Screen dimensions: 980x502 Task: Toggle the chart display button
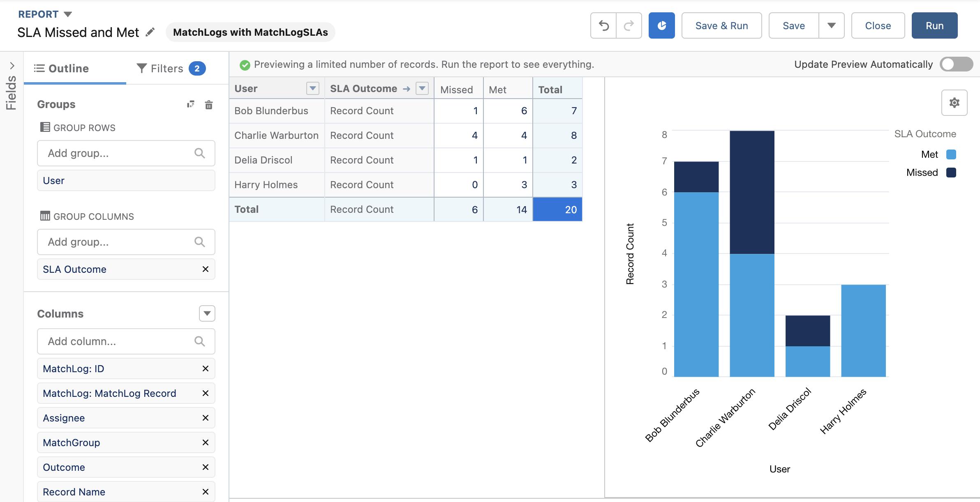tap(661, 25)
